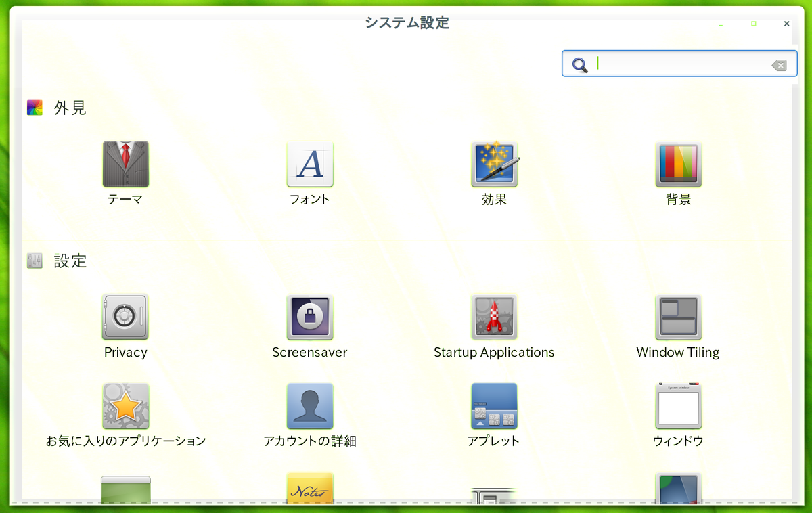Open the yellow Notes icon at the bottom
Screen dimensions: 812x513
click(310, 489)
